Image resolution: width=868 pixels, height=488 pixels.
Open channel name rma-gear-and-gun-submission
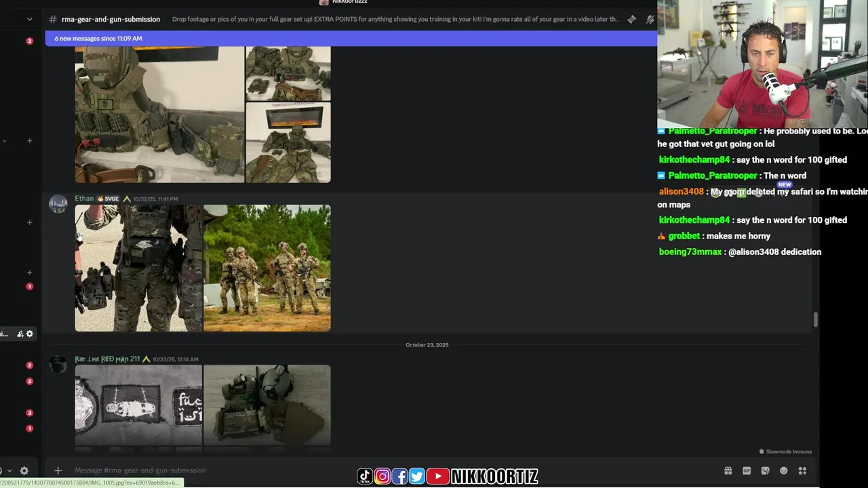pos(111,19)
